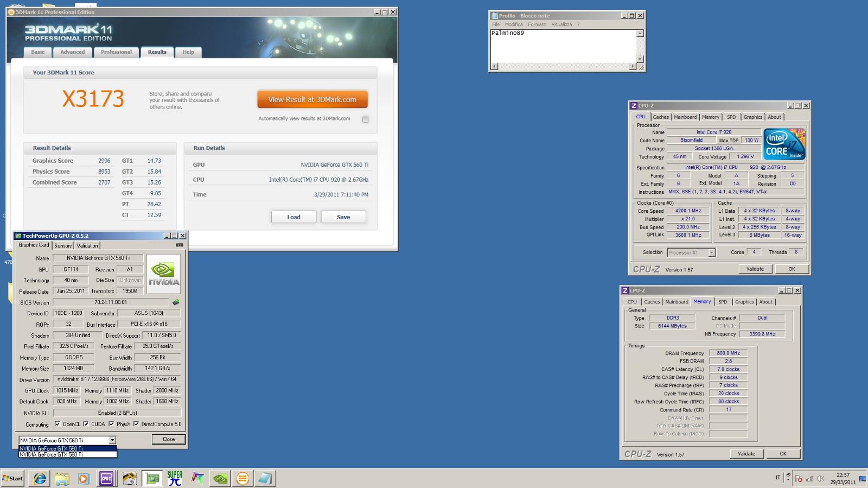This screenshot has height=488, width=868.
Task: Open the volume speaker icon in tray
Action: [820, 478]
